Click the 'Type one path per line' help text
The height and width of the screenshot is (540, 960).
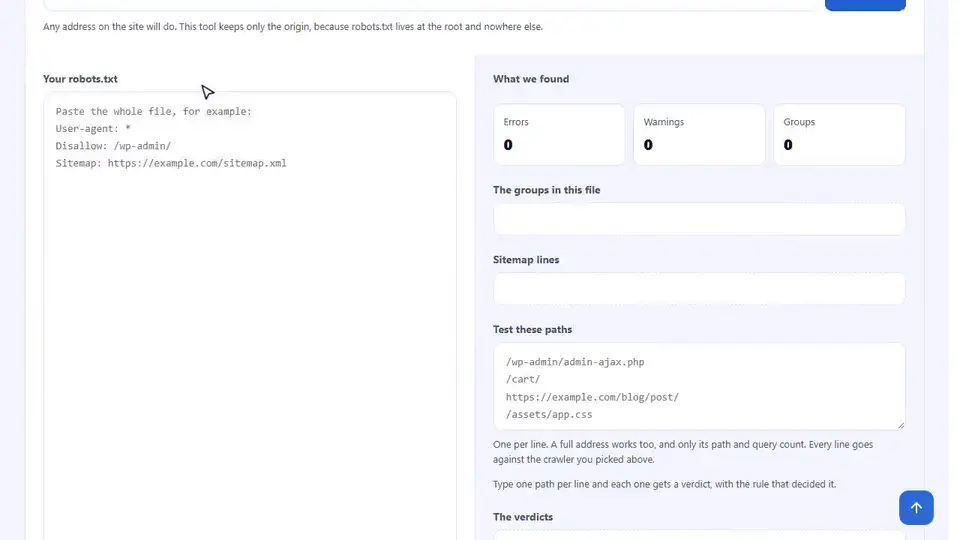664,484
